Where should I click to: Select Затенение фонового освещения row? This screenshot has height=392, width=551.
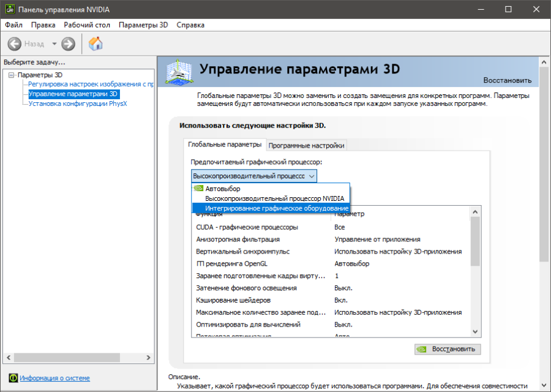pos(331,288)
